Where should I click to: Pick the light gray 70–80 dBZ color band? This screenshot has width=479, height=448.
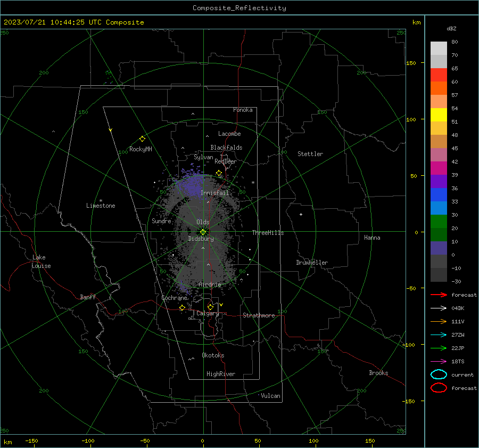(x=439, y=48)
